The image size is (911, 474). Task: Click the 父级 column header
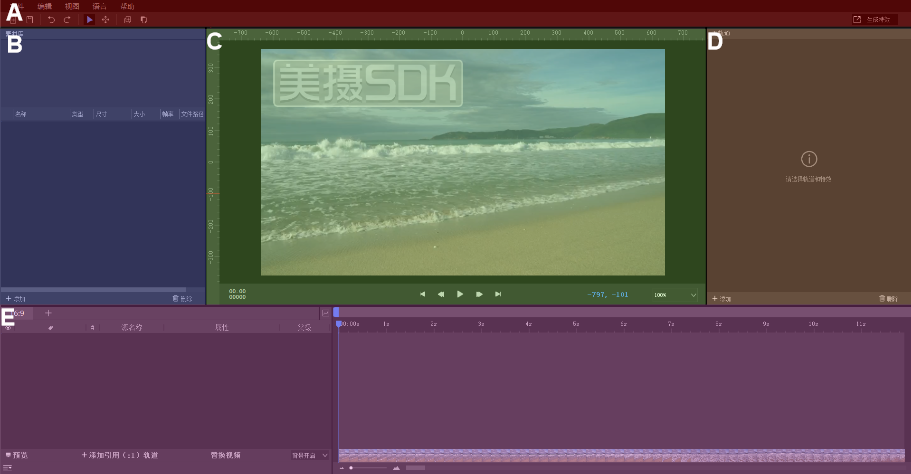[x=304, y=328]
